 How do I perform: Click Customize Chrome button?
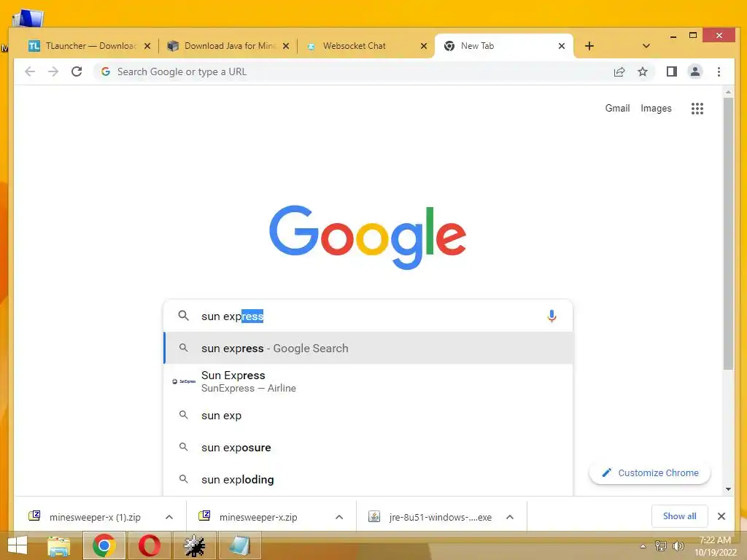[x=650, y=472]
